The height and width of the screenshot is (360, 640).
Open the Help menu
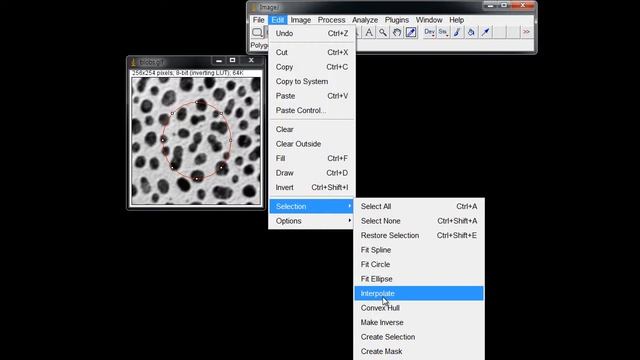click(457, 20)
